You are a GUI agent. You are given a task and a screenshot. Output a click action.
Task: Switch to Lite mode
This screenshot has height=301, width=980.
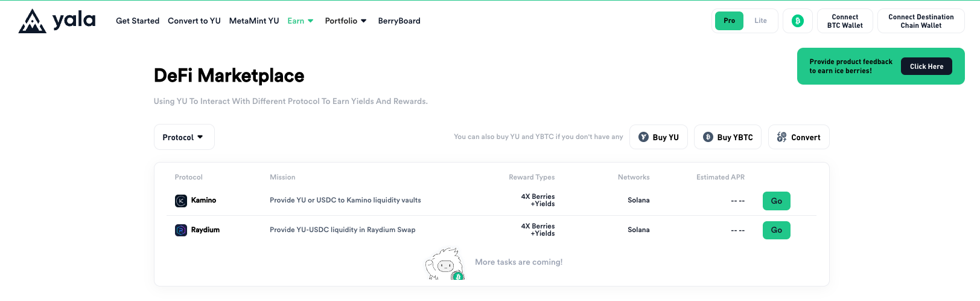click(760, 21)
